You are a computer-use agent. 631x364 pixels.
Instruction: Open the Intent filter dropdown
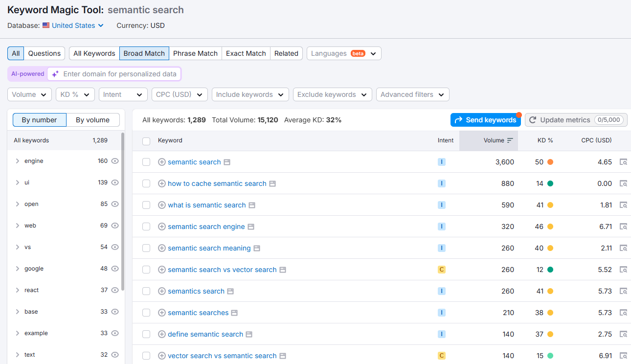coord(123,94)
